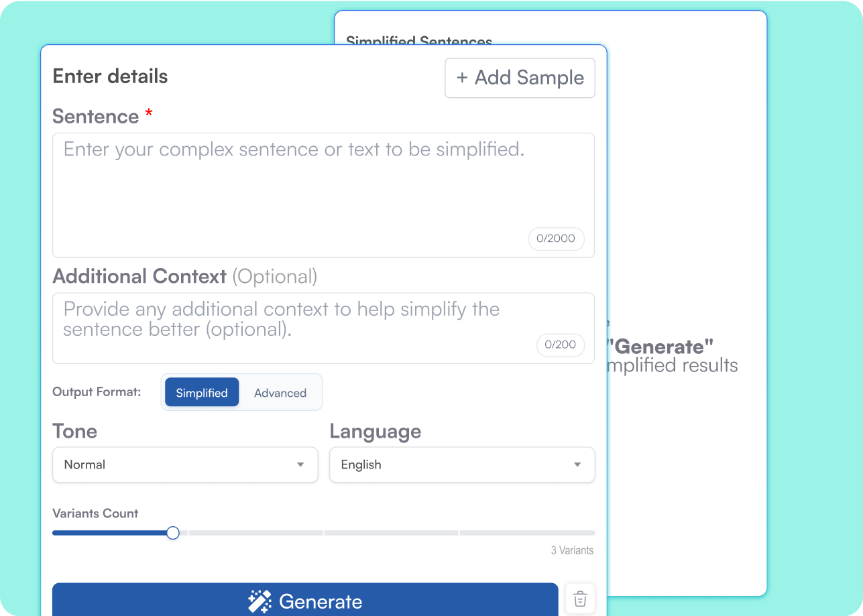The width and height of the screenshot is (863, 616).
Task: Open the Tone dropdown showing Normal
Action: pyautogui.click(x=185, y=465)
